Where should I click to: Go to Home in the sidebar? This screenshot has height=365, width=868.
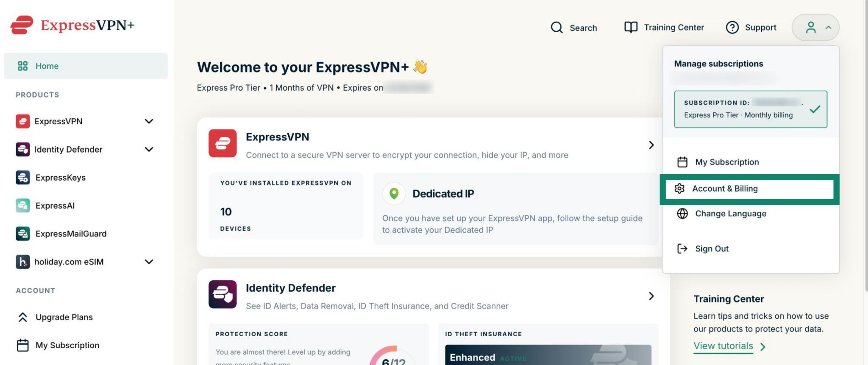pos(86,66)
